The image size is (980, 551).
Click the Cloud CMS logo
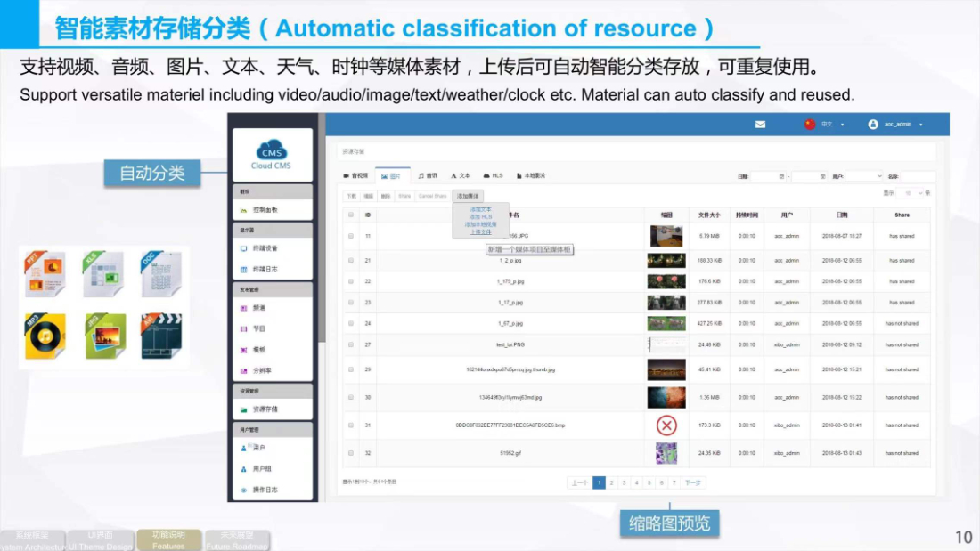pos(271,155)
